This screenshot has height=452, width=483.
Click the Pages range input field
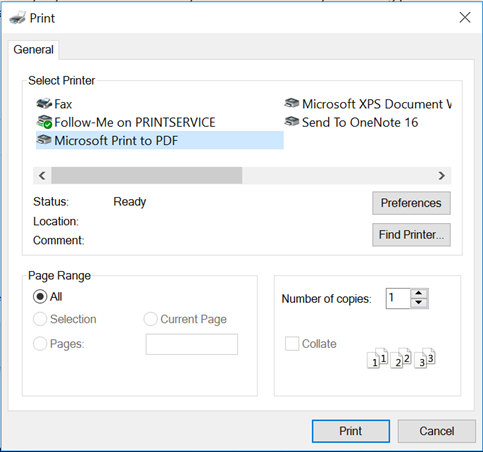pos(192,344)
